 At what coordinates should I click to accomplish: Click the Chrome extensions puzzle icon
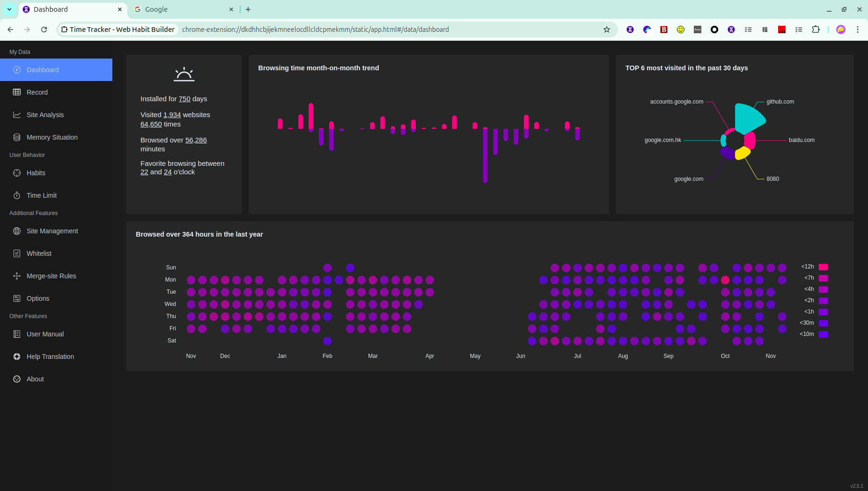tap(816, 29)
